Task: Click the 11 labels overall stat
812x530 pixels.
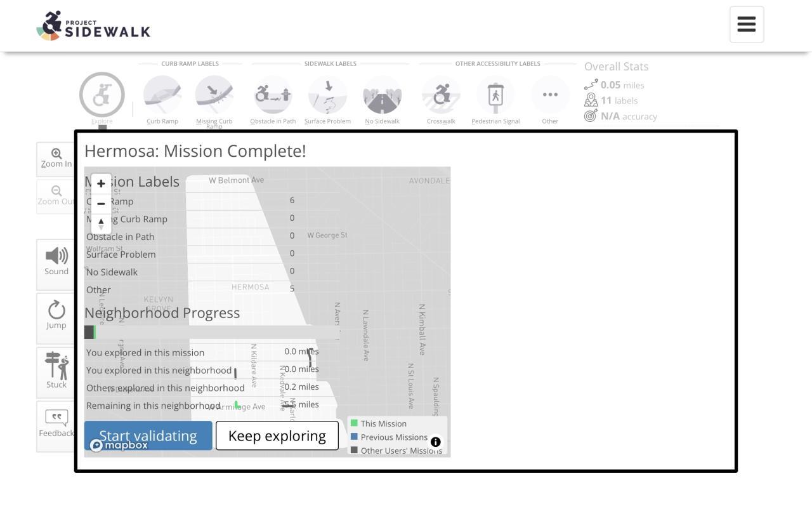Action: click(x=611, y=100)
